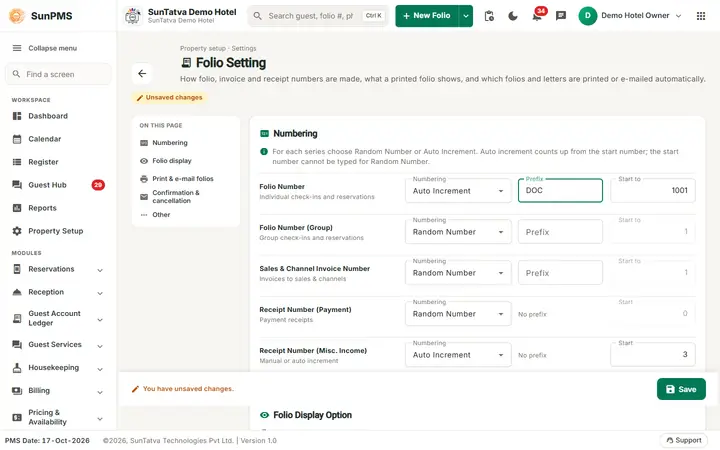This screenshot has height=450, width=720.
Task: Open the chat messages icon
Action: 561,16
